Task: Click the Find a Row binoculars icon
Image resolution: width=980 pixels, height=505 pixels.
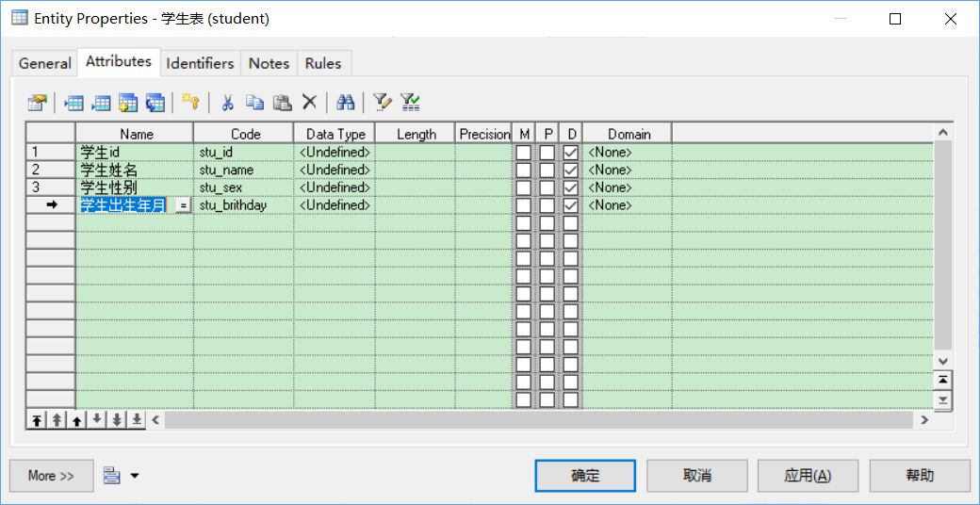Action: click(x=345, y=103)
